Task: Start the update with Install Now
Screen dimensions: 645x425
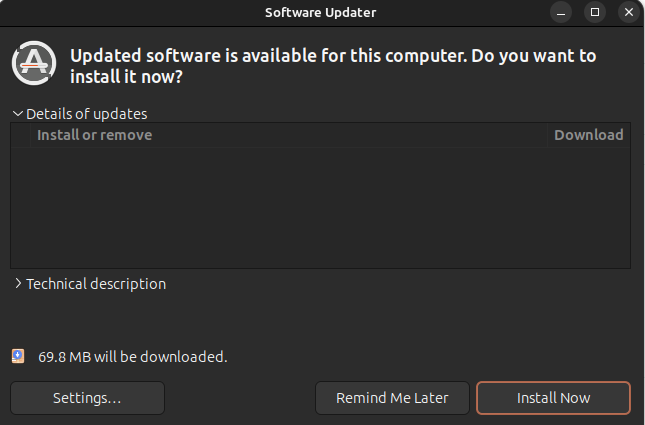Action: coord(553,398)
